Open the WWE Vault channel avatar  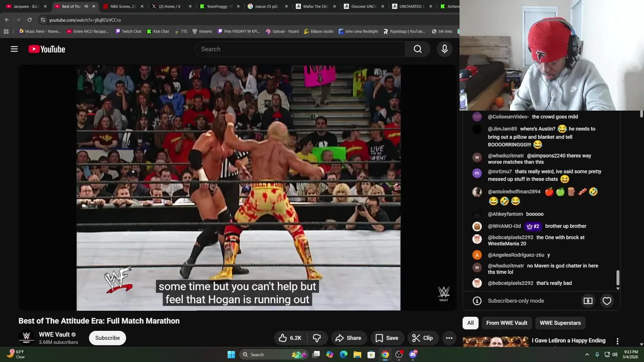point(26,337)
